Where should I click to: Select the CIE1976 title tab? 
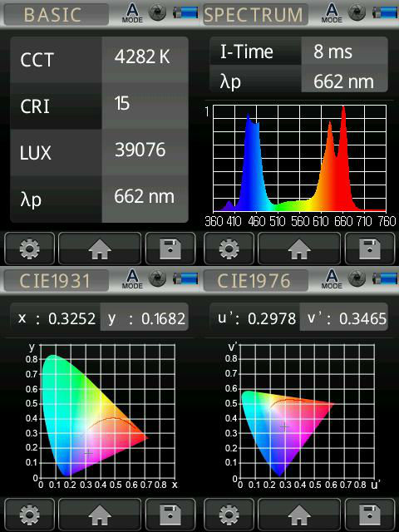tap(256, 281)
